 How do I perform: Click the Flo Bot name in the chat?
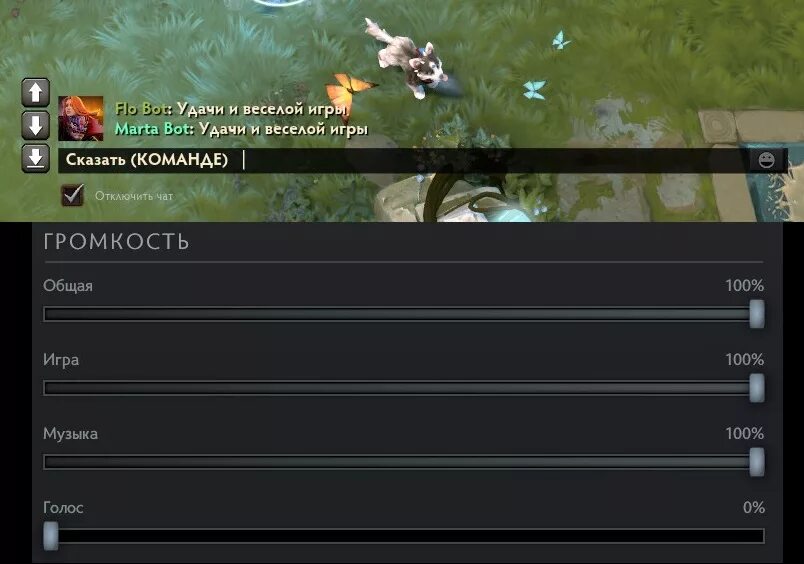pos(140,109)
